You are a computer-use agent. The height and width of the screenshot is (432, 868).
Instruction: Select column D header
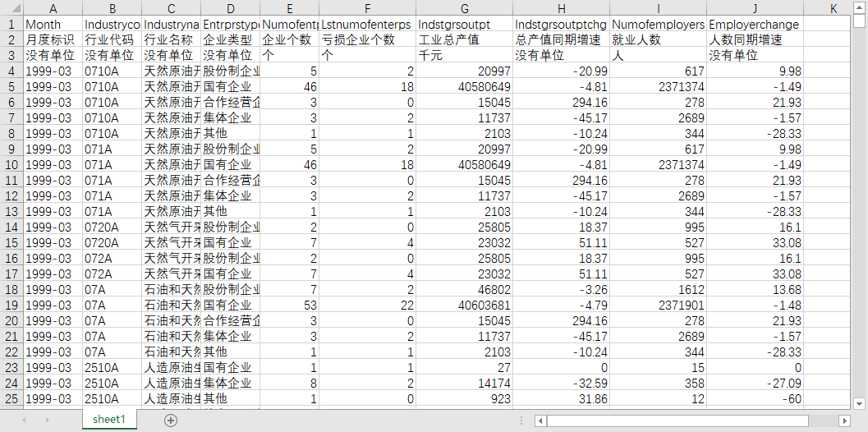click(231, 8)
